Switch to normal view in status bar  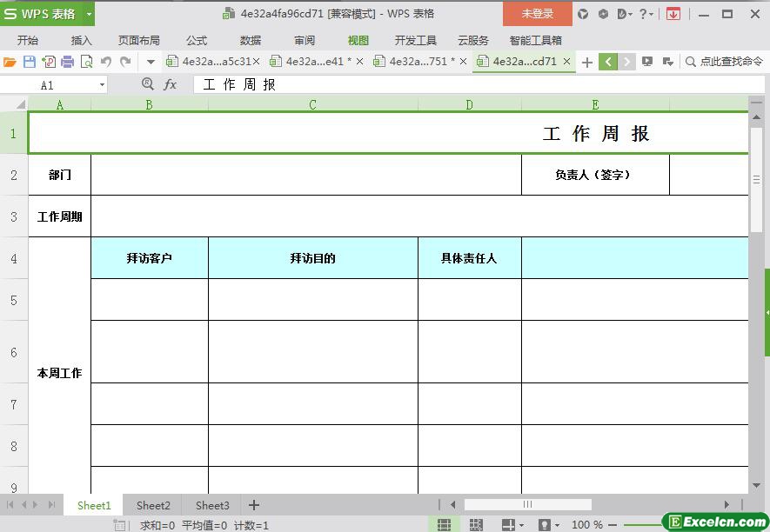(x=444, y=525)
